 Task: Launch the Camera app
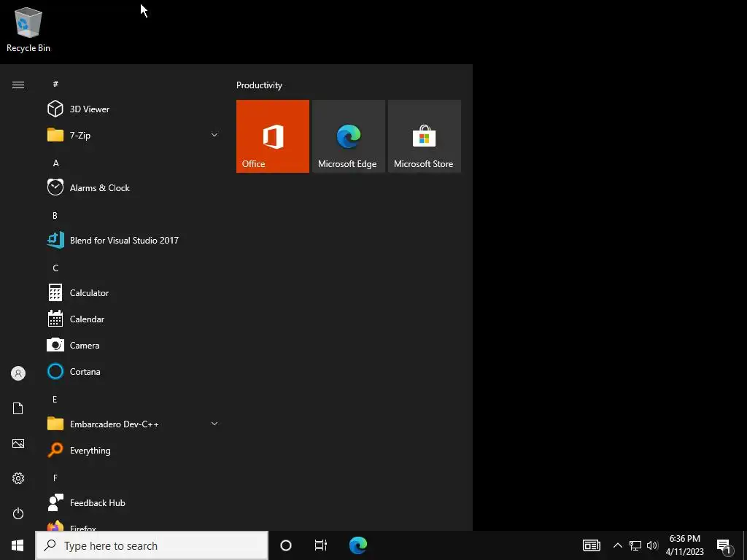coord(133,345)
